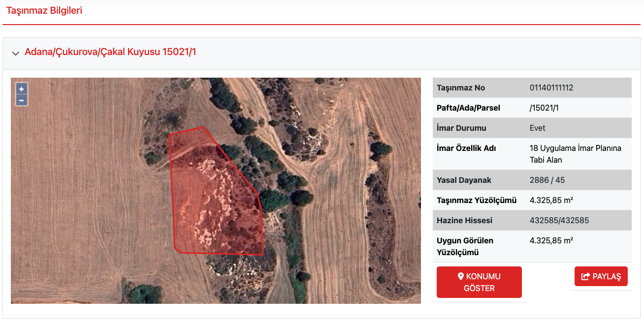Image resolution: width=644 pixels, height=322 pixels.
Task: Open the Adana/Çukurova/Çakal Kuyusu 15021/1 heading
Action: click(110, 52)
